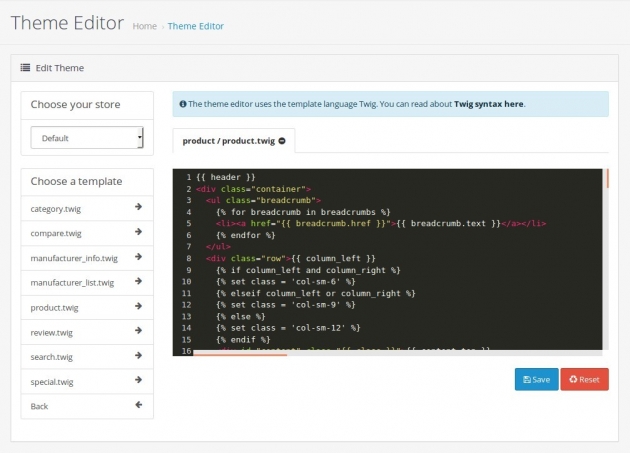Click the Save button

[x=536, y=379]
